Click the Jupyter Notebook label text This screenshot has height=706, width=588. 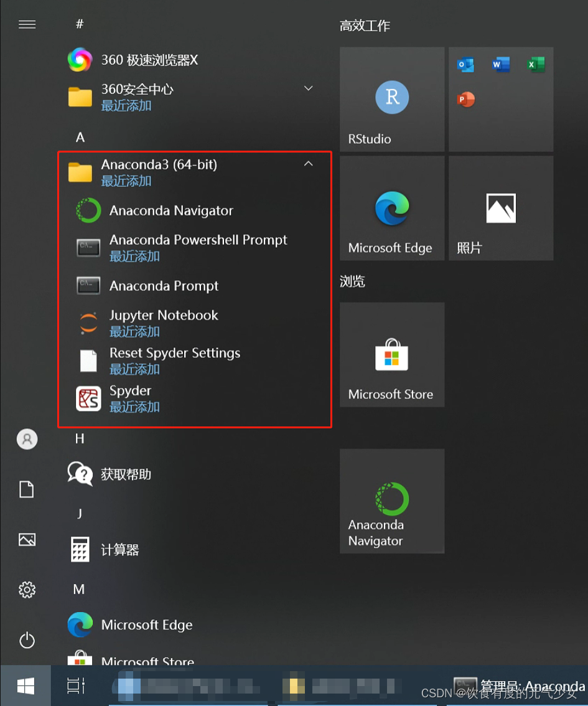164,315
